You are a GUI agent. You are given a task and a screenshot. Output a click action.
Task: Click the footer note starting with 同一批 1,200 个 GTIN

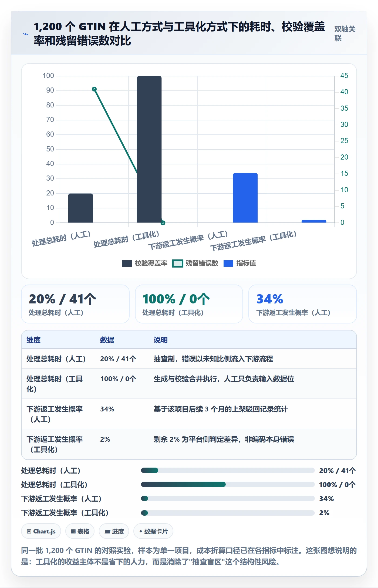point(189,556)
